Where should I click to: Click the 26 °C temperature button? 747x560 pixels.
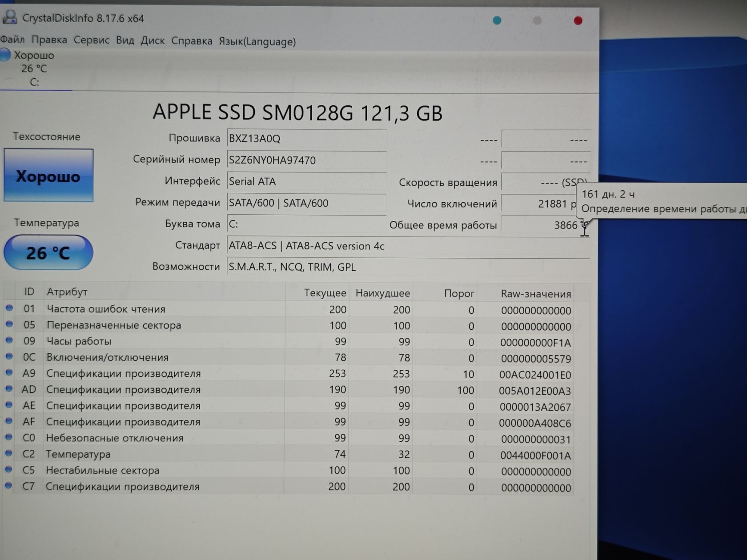pos(48,252)
